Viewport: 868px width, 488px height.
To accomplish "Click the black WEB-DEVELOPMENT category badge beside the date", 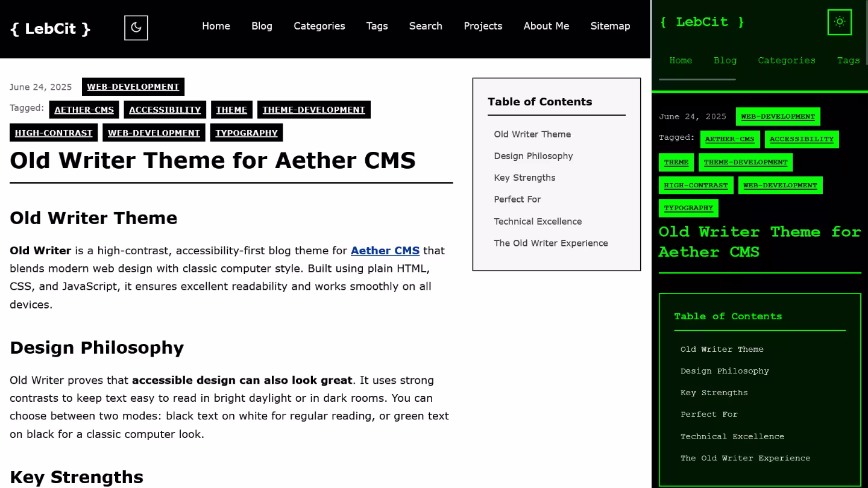I will tap(133, 87).
